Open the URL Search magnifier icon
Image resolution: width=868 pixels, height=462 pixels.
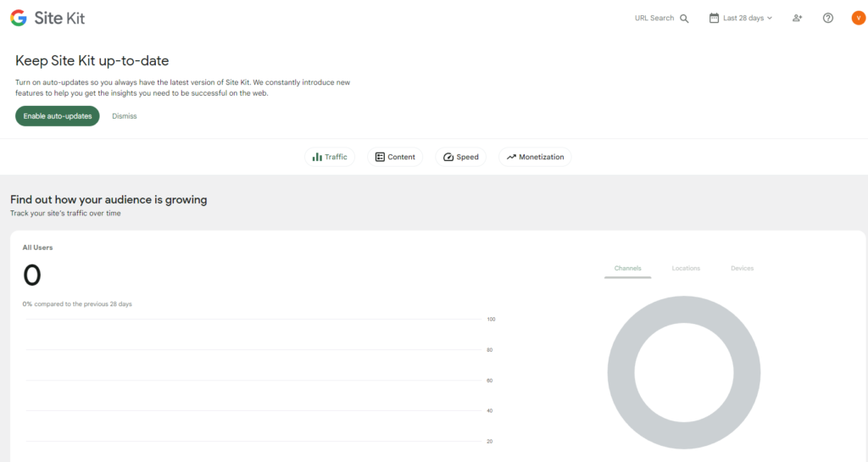[684, 19]
